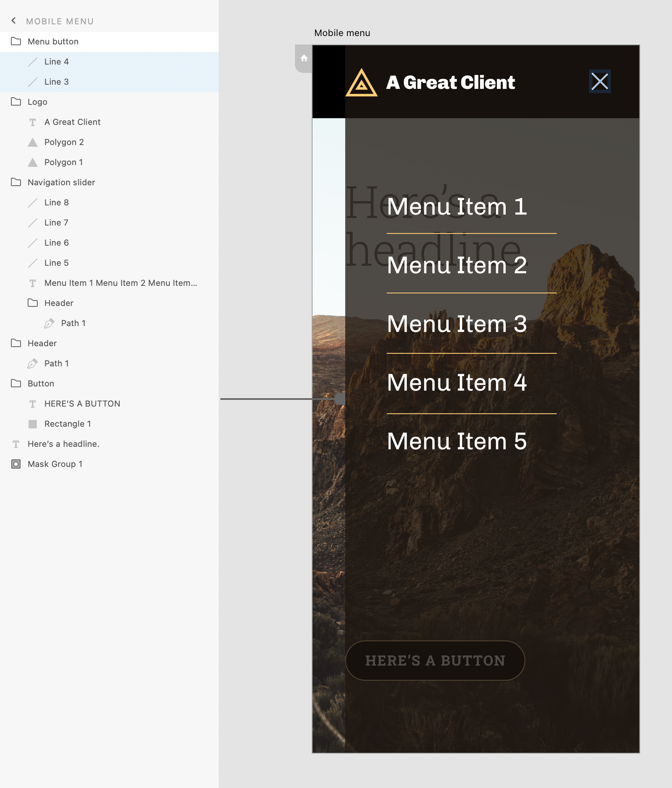Click the rectangle icon of Rectangle 1

coord(33,424)
